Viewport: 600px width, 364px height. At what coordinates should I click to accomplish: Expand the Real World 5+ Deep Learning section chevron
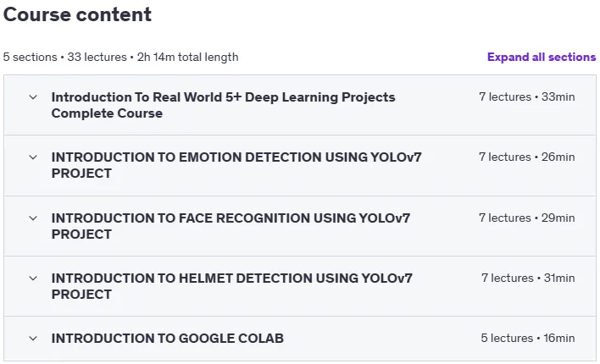pyautogui.click(x=33, y=97)
